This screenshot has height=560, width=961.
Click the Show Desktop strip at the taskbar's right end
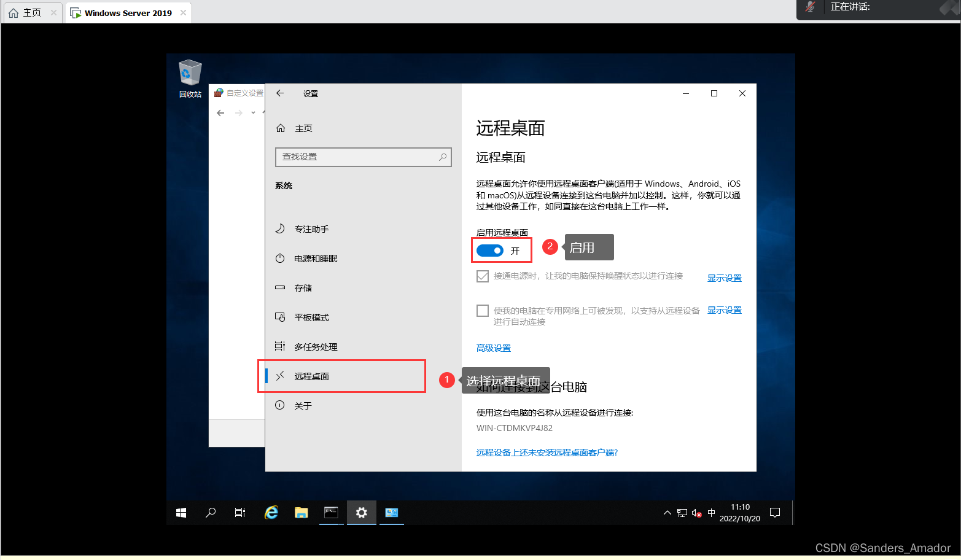click(793, 513)
